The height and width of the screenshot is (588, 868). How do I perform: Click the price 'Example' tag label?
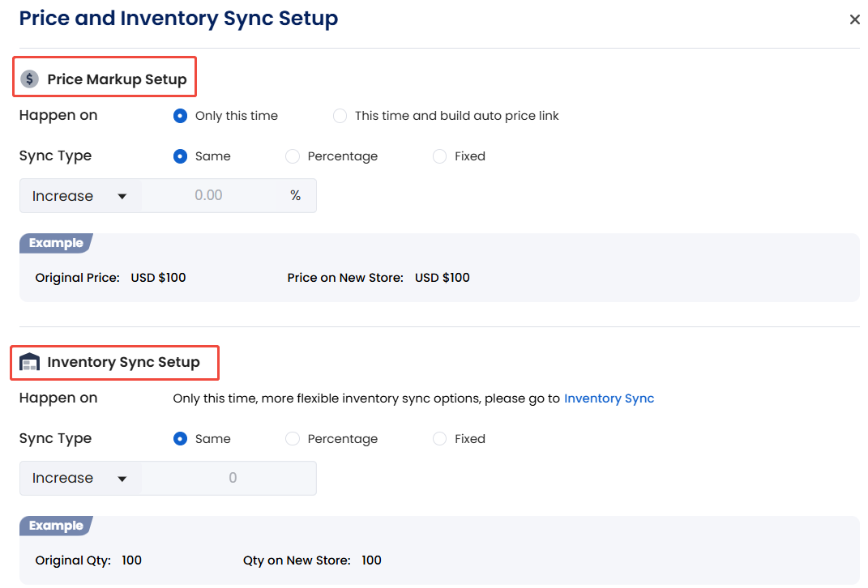[56, 243]
